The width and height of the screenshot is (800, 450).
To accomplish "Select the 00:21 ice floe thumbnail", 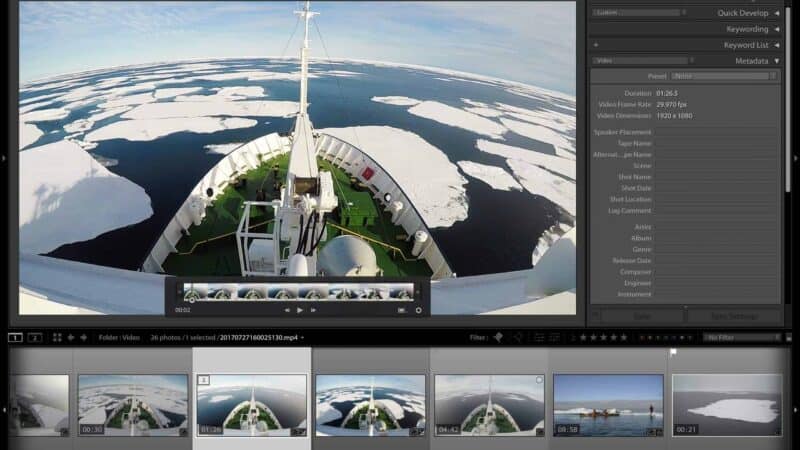I will [x=727, y=405].
